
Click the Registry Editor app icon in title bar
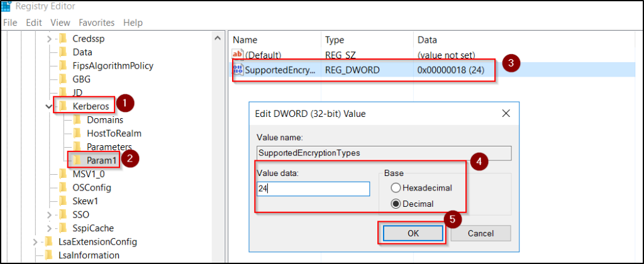coord(6,6)
